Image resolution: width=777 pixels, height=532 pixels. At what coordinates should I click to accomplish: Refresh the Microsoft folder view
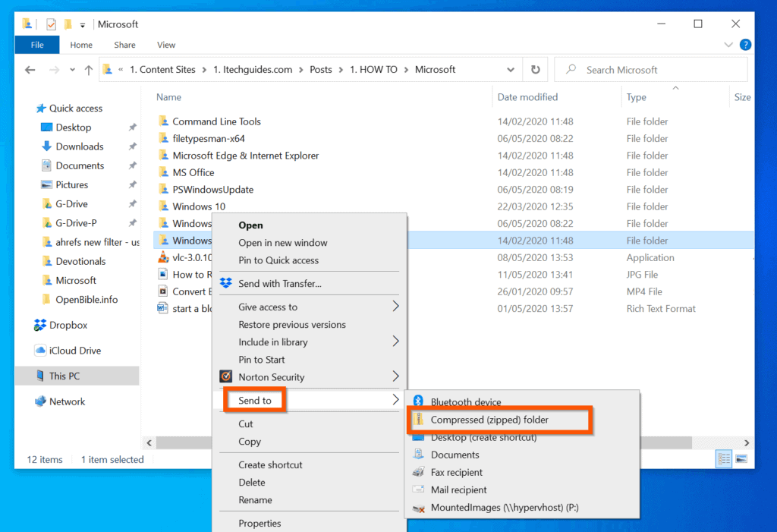(535, 69)
